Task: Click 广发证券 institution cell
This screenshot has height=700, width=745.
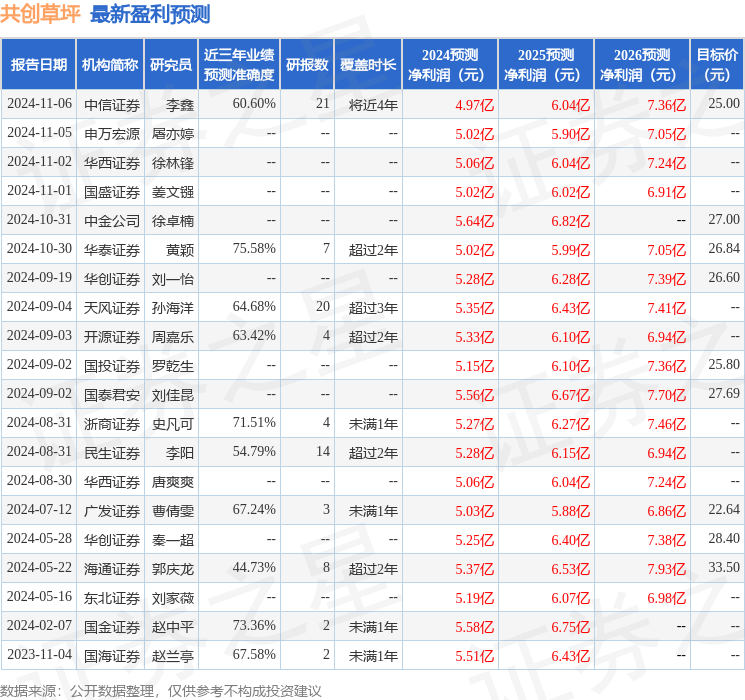Action: tap(112, 510)
